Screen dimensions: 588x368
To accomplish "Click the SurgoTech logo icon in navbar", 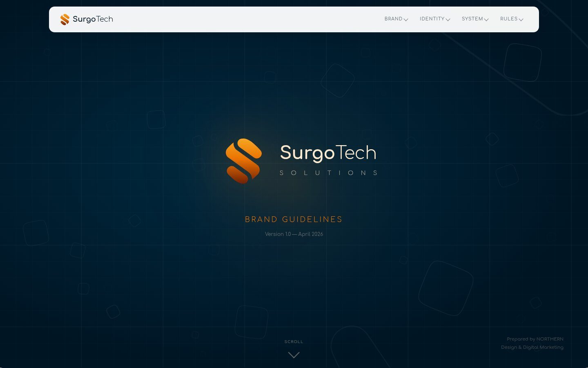I will pos(65,19).
